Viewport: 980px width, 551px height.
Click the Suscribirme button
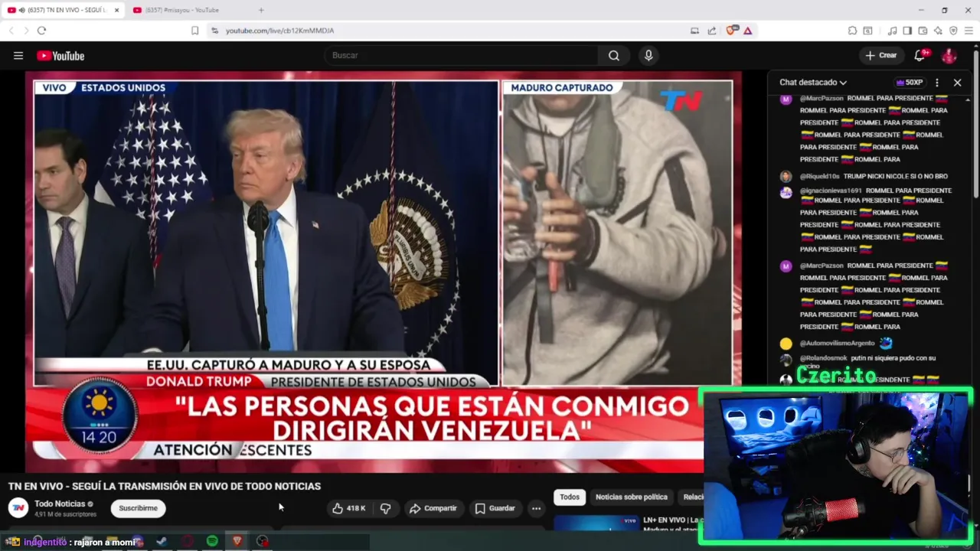(138, 508)
